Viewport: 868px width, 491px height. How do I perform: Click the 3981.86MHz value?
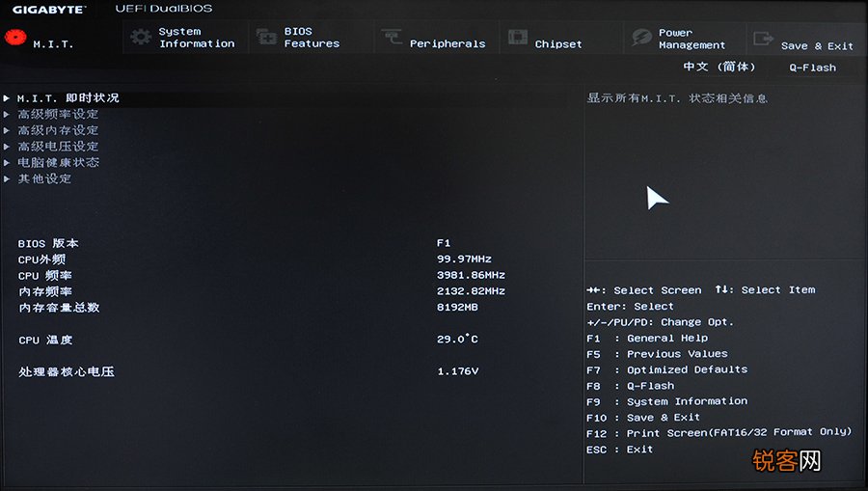(471, 275)
